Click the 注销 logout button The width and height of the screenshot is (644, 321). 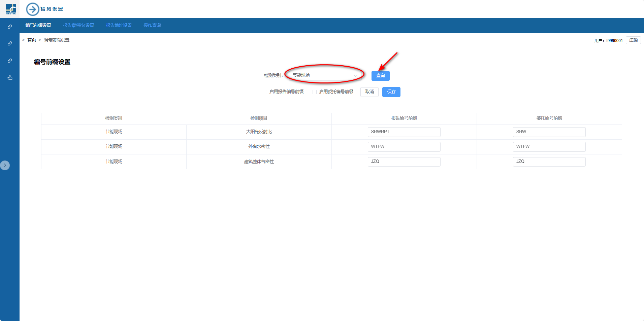(633, 40)
